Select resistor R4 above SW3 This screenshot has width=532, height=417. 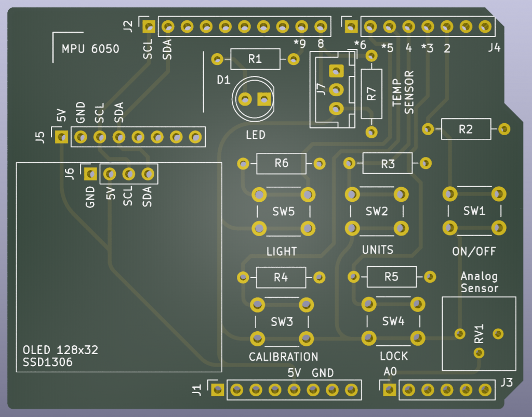point(281,277)
